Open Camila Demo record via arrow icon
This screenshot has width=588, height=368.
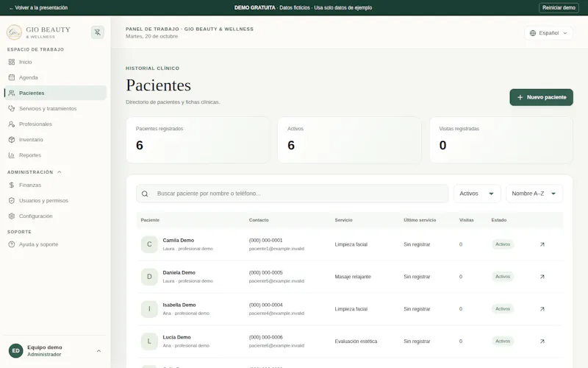point(542,244)
